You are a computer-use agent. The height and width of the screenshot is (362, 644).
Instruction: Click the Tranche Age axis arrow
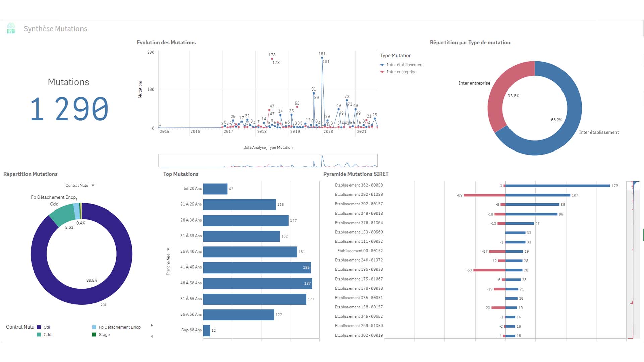pyautogui.click(x=168, y=249)
